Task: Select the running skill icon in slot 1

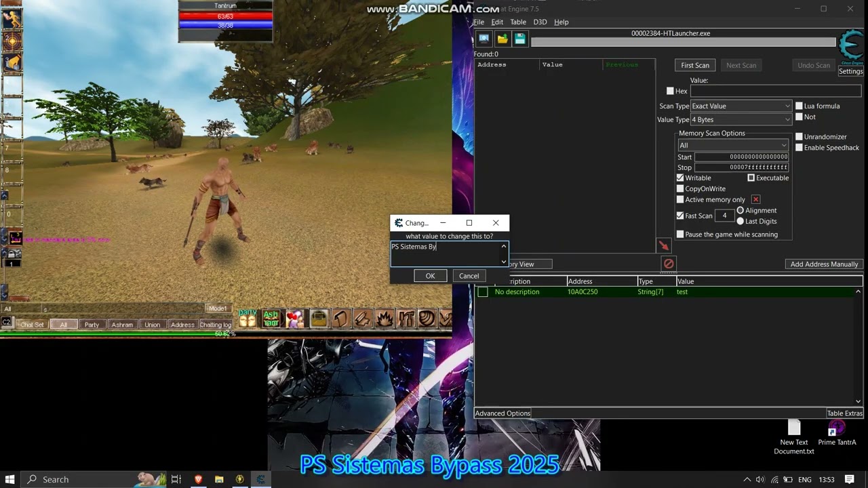Action: tap(12, 18)
